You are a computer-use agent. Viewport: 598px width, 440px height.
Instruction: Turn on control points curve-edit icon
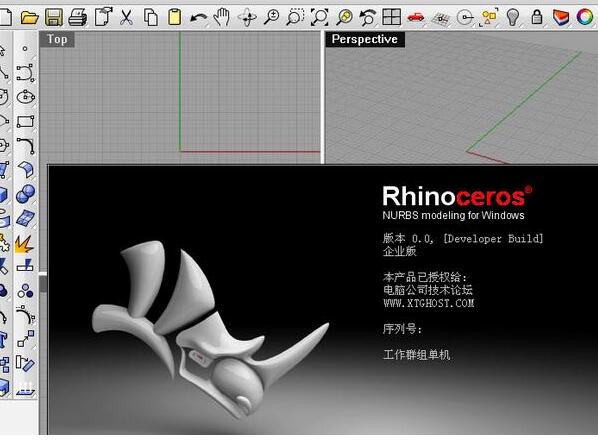25,315
